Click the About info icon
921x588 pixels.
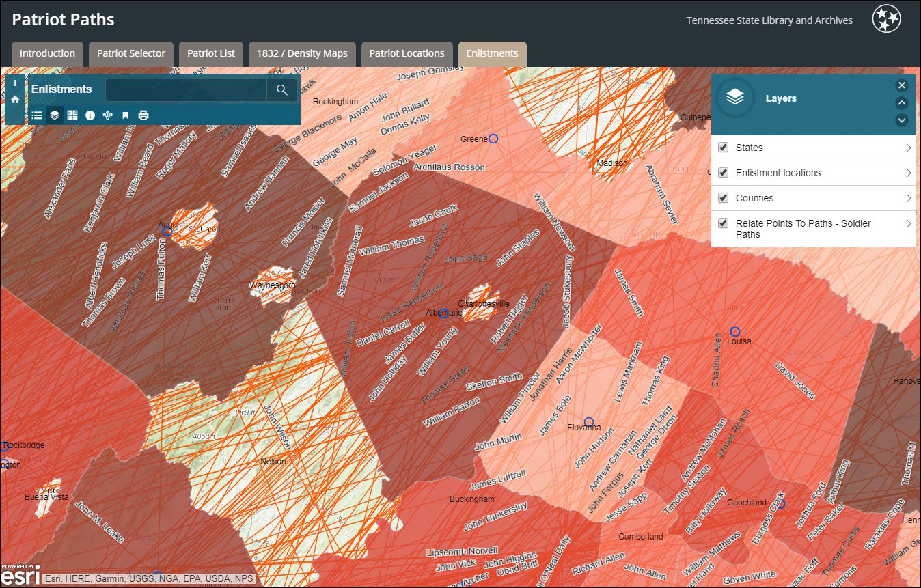tap(90, 115)
